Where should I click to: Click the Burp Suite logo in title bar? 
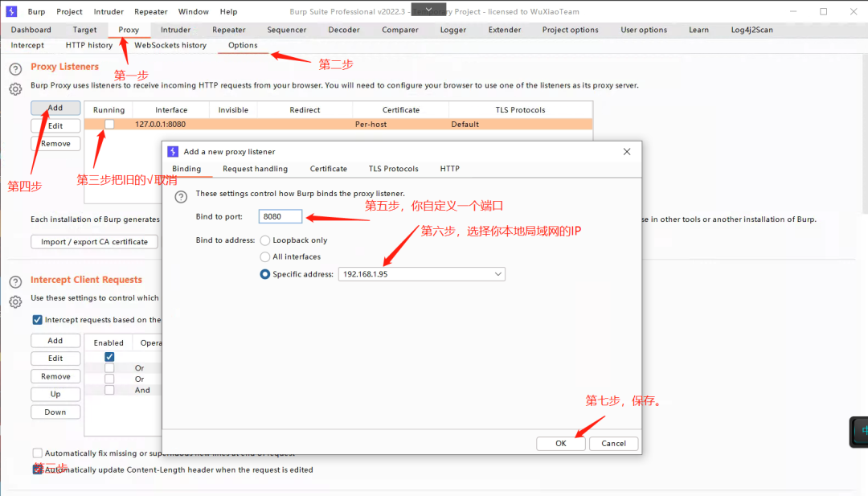tap(11, 11)
